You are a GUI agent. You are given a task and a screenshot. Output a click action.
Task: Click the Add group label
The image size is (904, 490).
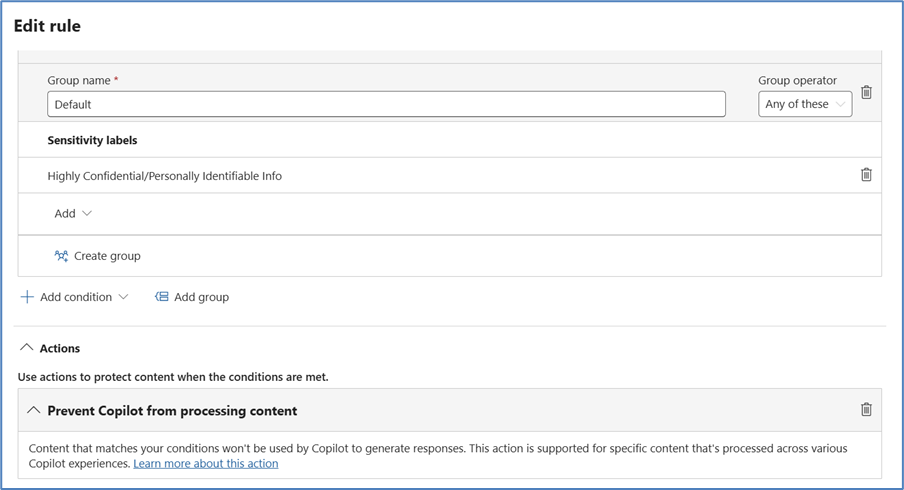tap(201, 297)
